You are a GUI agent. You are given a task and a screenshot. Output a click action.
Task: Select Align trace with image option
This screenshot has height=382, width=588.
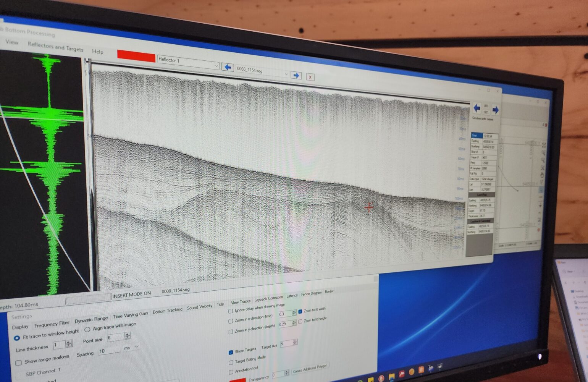(87, 329)
